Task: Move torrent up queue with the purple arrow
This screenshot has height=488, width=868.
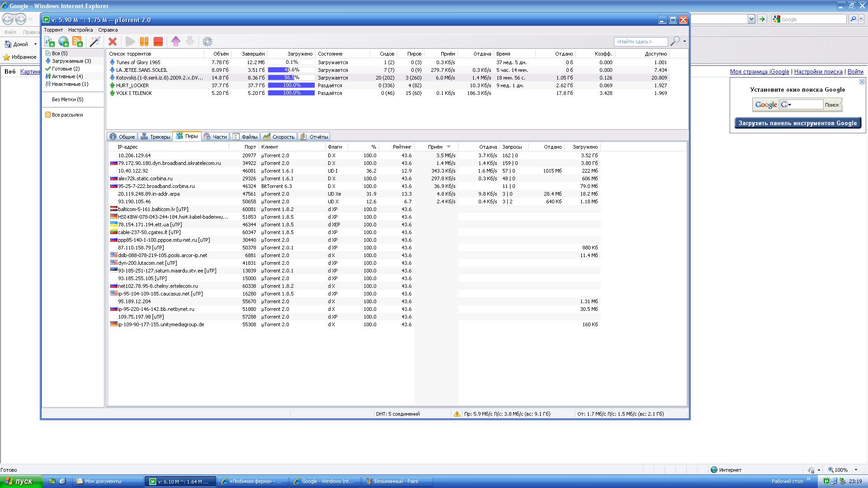Action: coord(176,42)
